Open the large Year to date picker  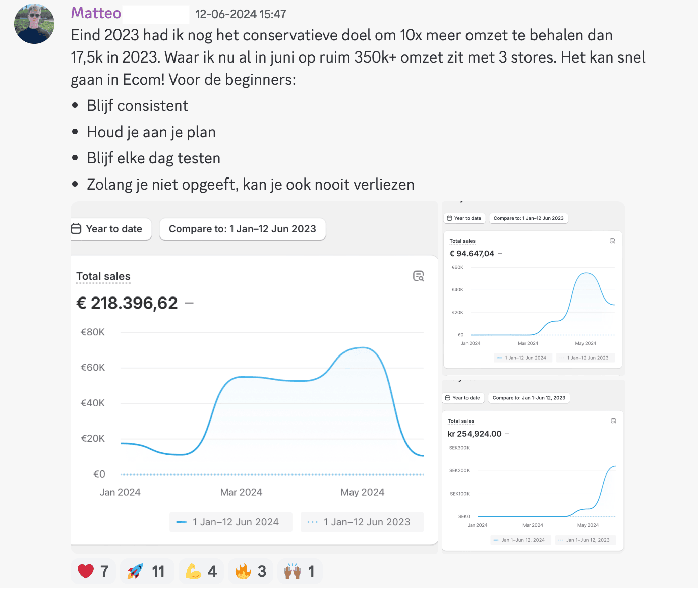coord(107,229)
